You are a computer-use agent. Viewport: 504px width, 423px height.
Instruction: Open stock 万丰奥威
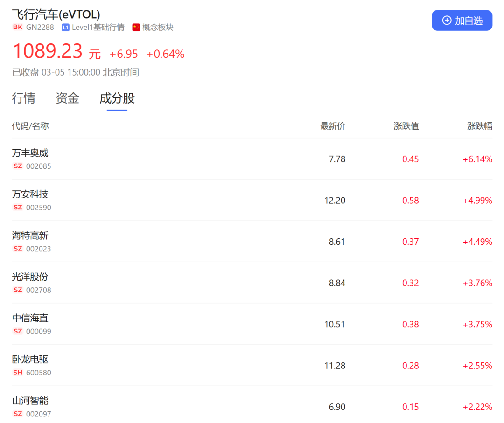30,153
